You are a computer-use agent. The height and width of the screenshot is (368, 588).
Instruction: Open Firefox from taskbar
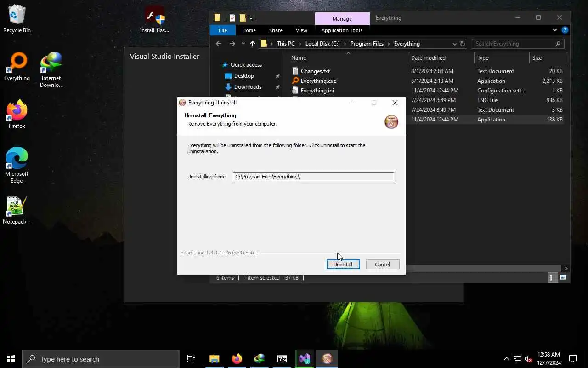point(237,359)
